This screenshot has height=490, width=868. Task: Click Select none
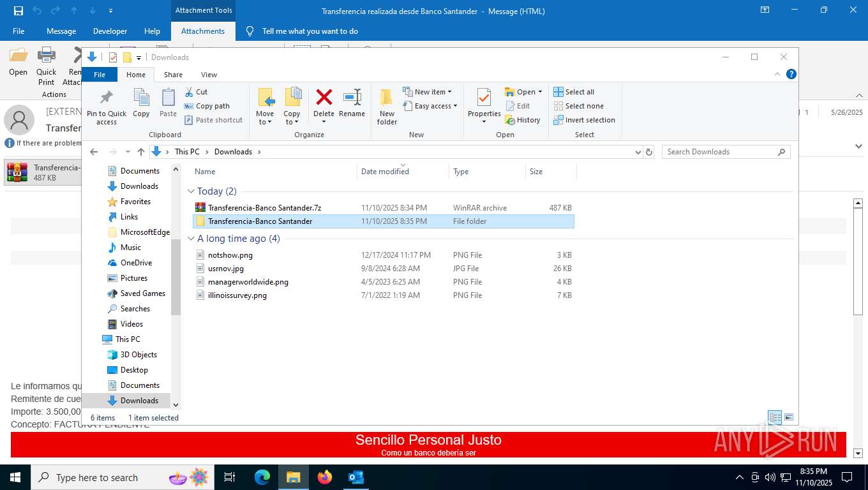pos(578,106)
